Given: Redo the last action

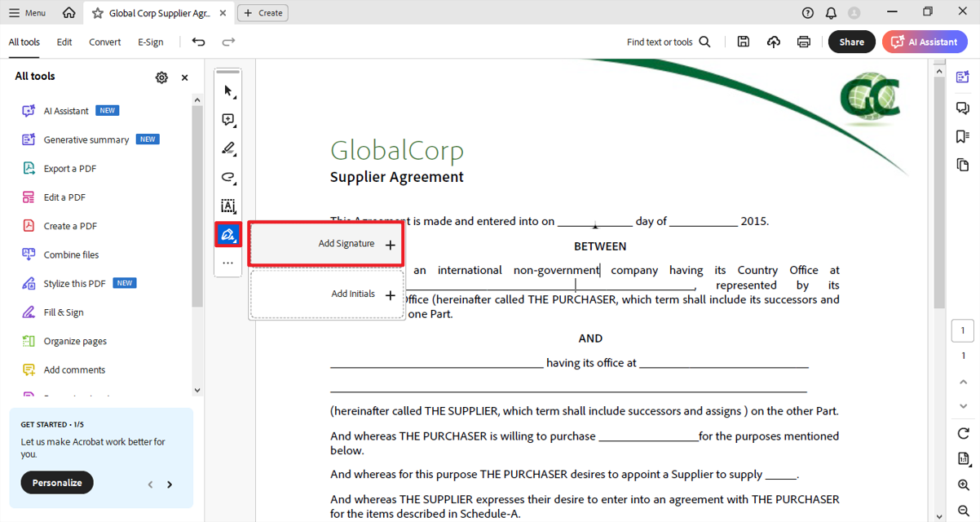Looking at the screenshot, I should [x=229, y=42].
